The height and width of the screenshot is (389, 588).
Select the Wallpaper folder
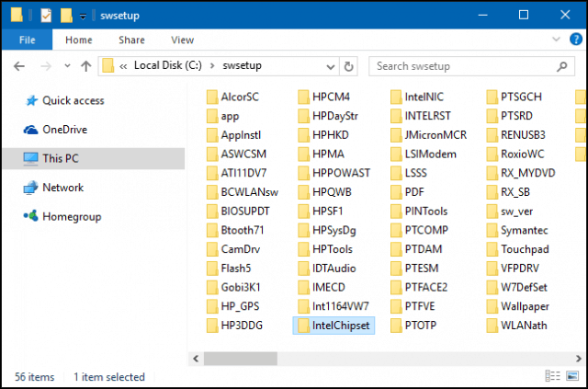click(x=518, y=306)
